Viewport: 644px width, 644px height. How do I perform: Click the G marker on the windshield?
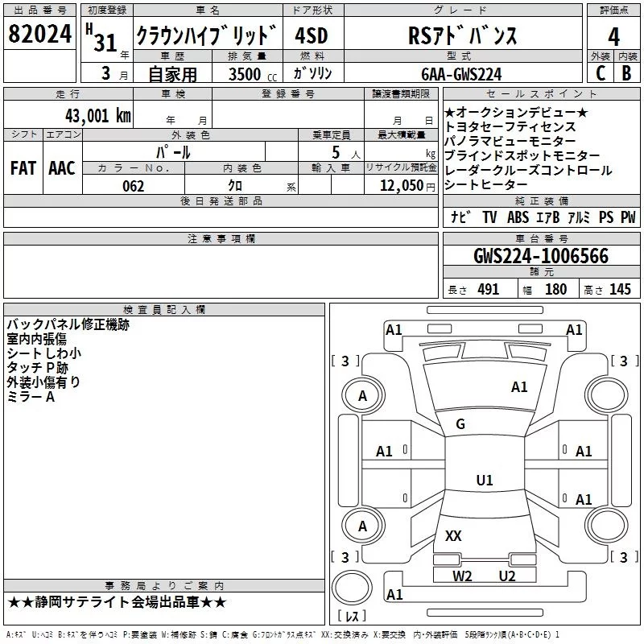tap(460, 424)
